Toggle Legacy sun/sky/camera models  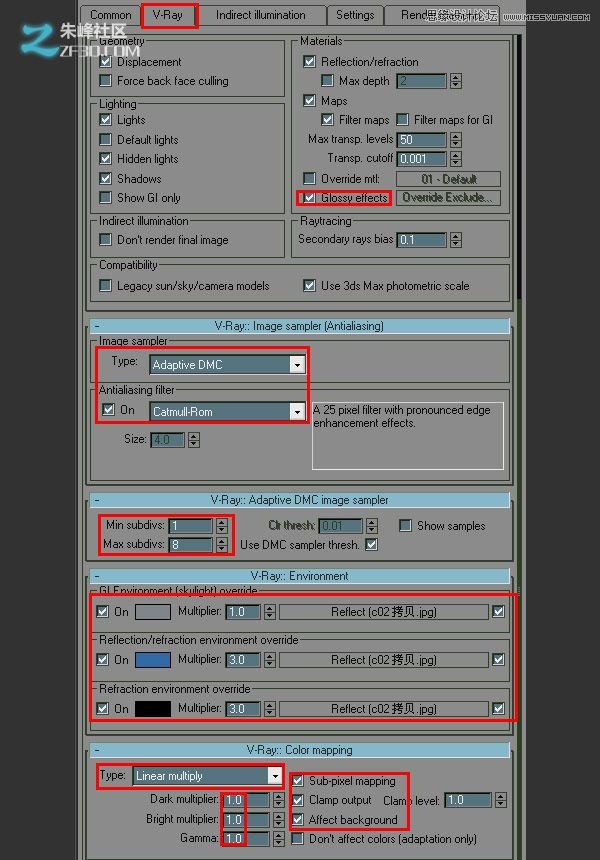(x=105, y=286)
